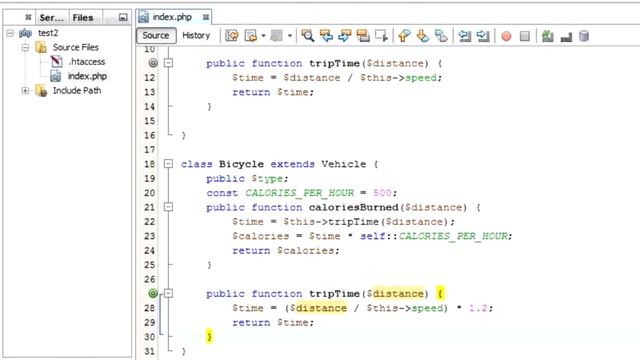The width and height of the screenshot is (640, 360).
Task: Go to previous bookmark icon
Action: point(404,36)
